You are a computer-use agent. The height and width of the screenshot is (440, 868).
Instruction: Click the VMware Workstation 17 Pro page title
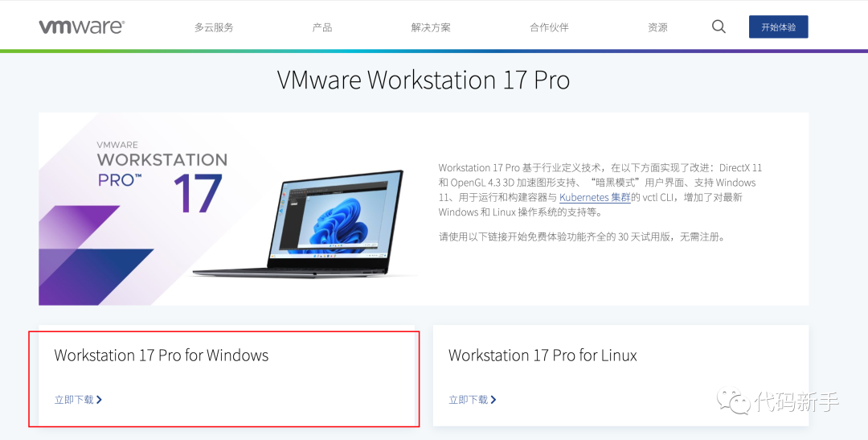click(x=424, y=80)
